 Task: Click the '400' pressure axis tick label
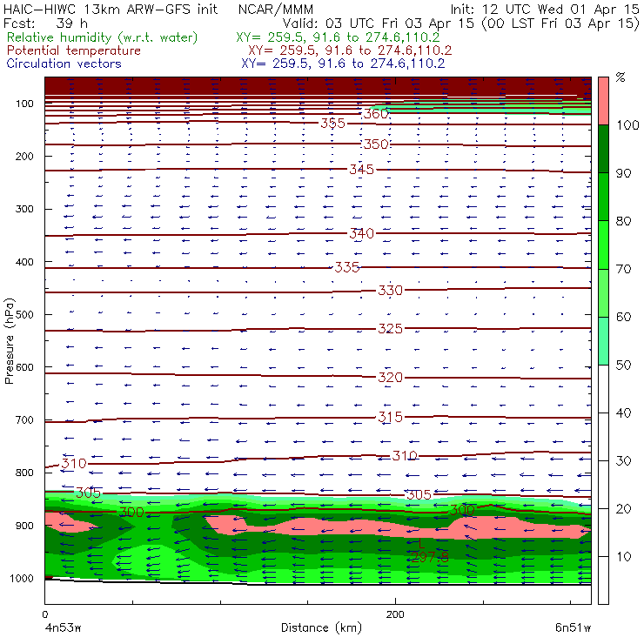[24, 262]
